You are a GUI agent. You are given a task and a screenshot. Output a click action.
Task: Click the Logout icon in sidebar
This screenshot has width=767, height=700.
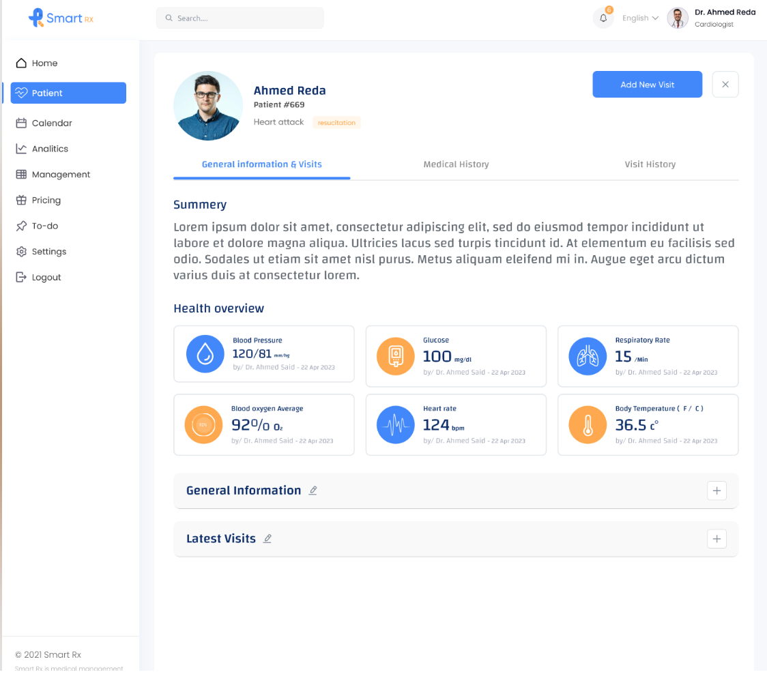(20, 276)
